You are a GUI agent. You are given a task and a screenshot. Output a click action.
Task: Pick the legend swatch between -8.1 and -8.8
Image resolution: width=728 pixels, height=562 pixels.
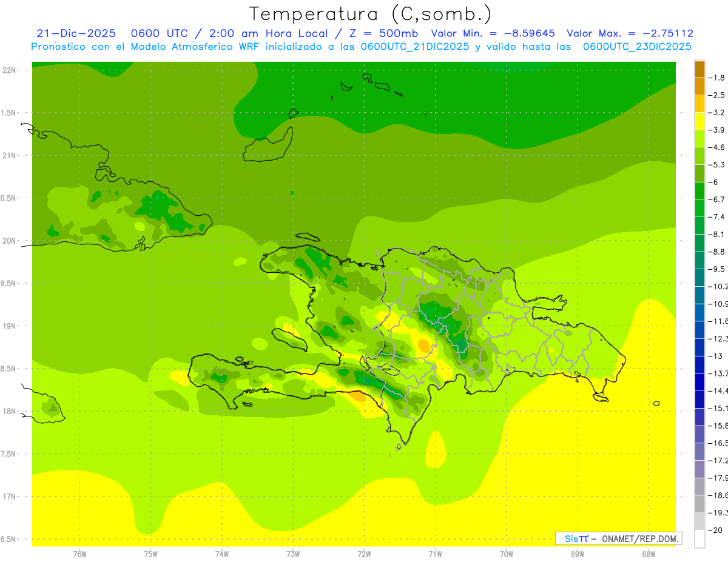click(699, 243)
